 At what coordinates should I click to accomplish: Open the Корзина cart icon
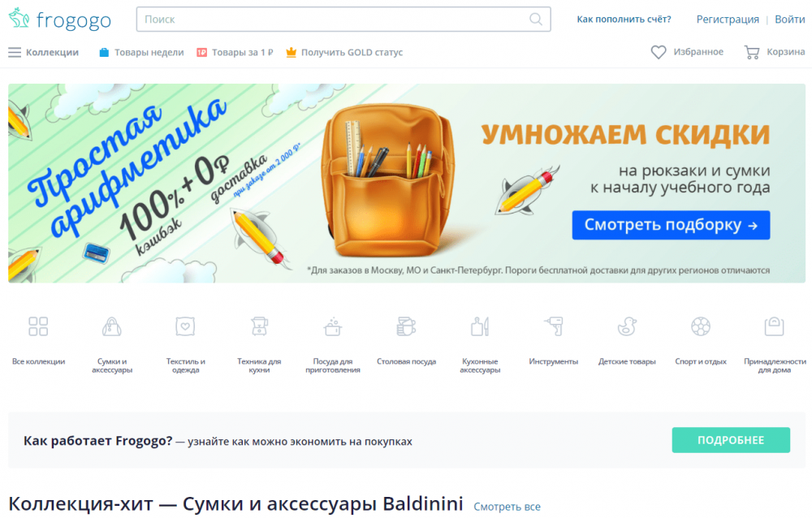751,52
